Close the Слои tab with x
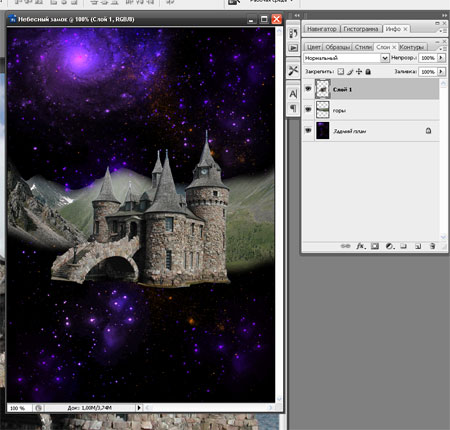The image size is (450, 430). [x=394, y=47]
